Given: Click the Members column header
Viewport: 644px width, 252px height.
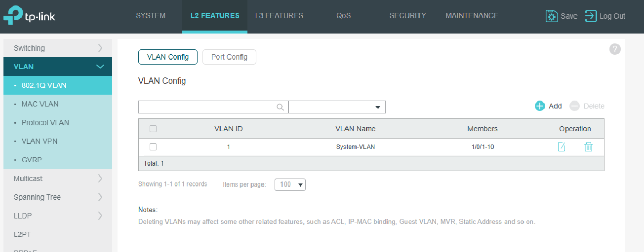Looking at the screenshot, I should point(483,129).
